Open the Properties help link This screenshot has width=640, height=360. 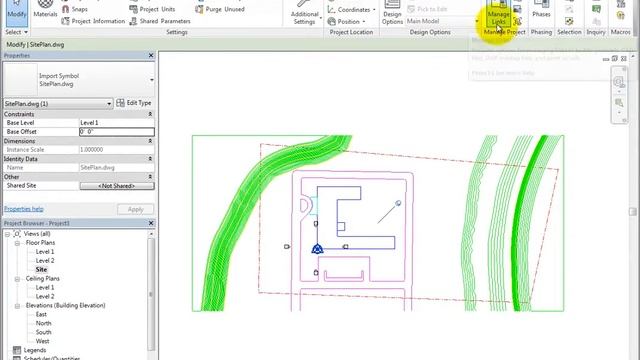coord(24,209)
